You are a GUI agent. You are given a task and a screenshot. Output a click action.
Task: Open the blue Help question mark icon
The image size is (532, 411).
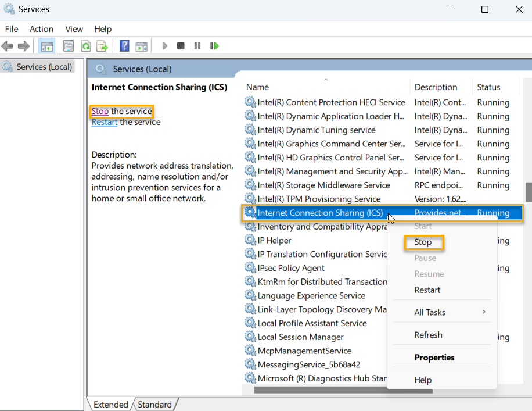pyautogui.click(x=124, y=46)
